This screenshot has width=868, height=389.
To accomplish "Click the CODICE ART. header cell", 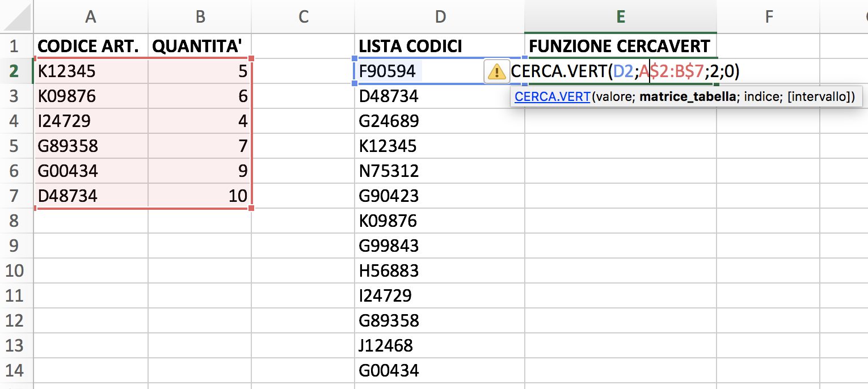I will tap(91, 46).
